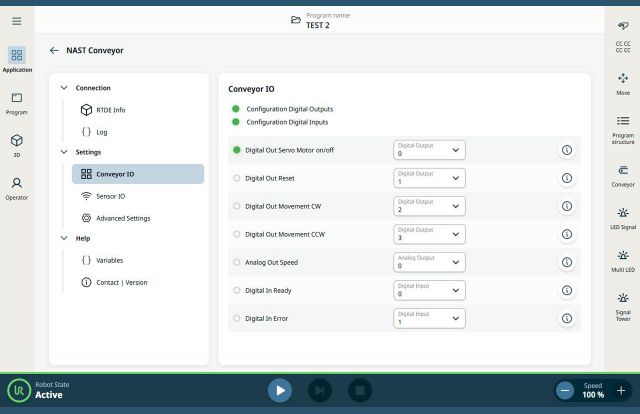Open the 3D view in the sidebar
Viewport: 640px width, 414px height.
17,146
